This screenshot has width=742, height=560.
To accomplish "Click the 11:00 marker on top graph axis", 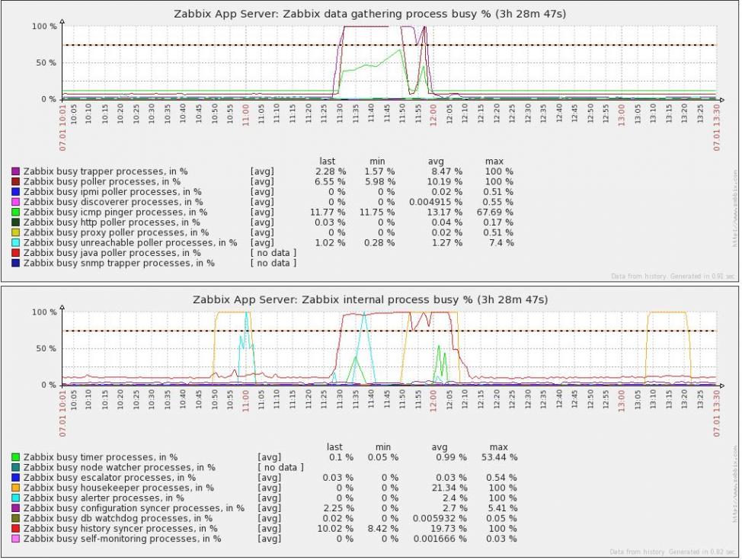I will coord(245,115).
